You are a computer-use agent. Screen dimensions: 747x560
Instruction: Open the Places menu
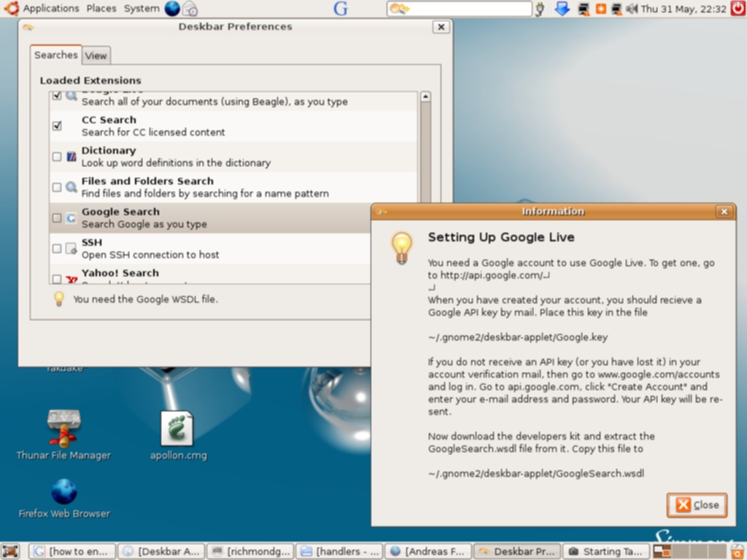[101, 9]
